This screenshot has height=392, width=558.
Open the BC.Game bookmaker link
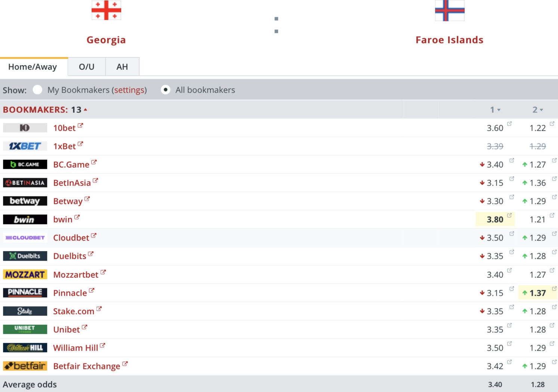click(71, 165)
